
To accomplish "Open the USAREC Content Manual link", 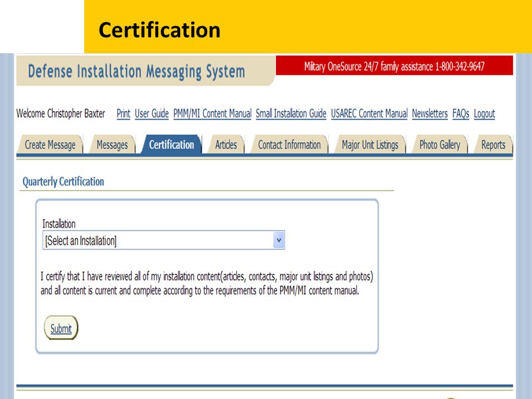I will coord(369,113).
